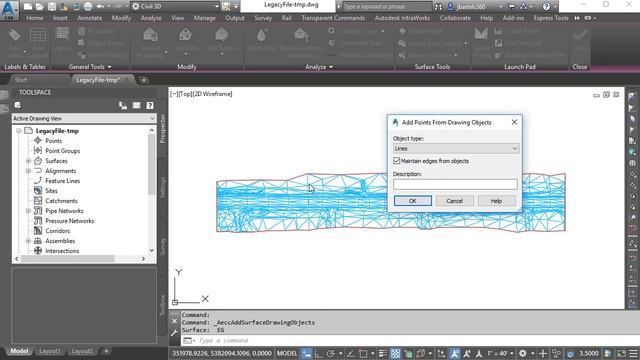The height and width of the screenshot is (360, 640).
Task: Click the Description input field
Action: pos(455,184)
